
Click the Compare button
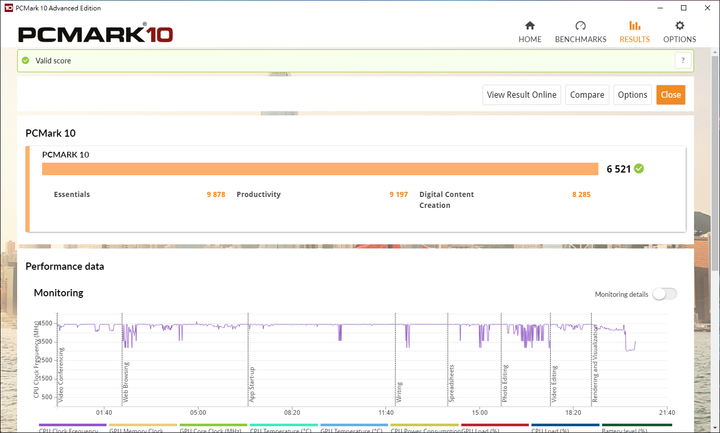[587, 95]
